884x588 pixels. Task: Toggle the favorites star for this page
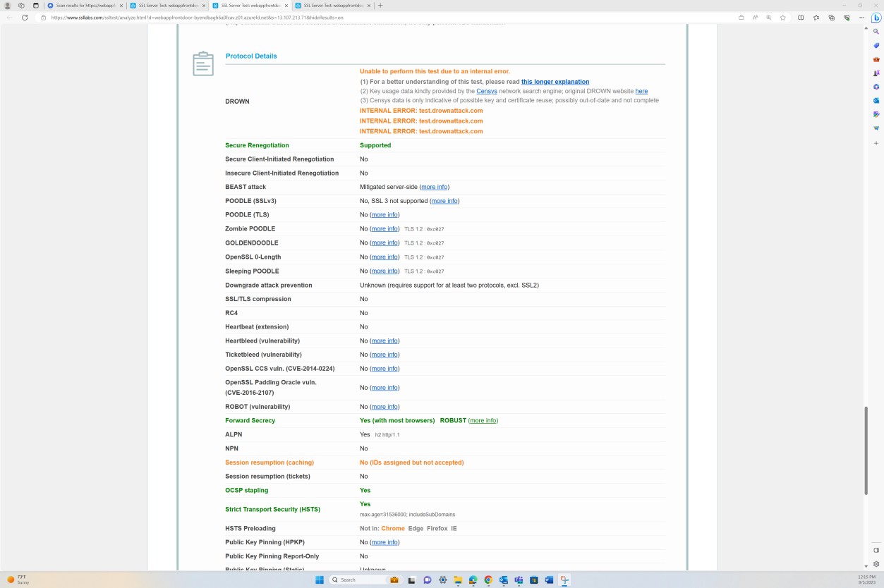[x=783, y=18]
